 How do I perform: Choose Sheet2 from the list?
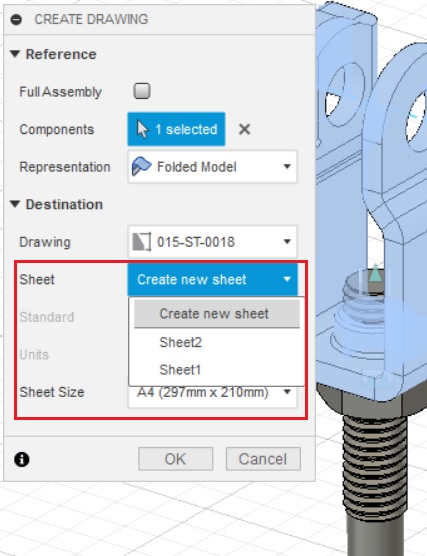[x=181, y=342]
